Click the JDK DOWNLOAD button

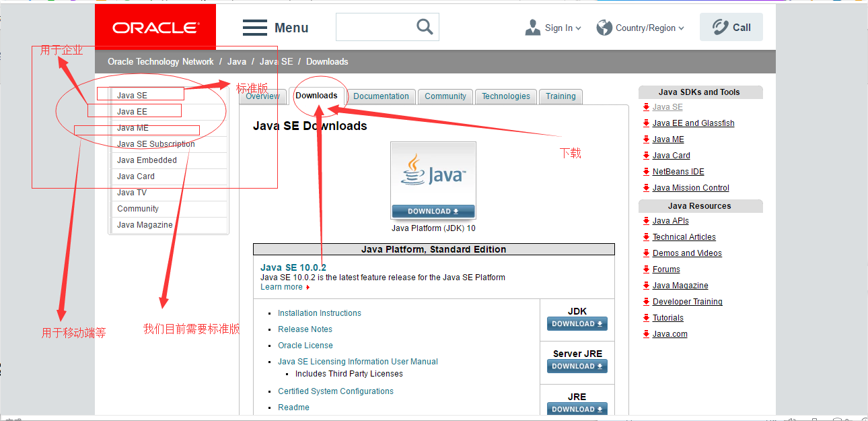point(577,324)
